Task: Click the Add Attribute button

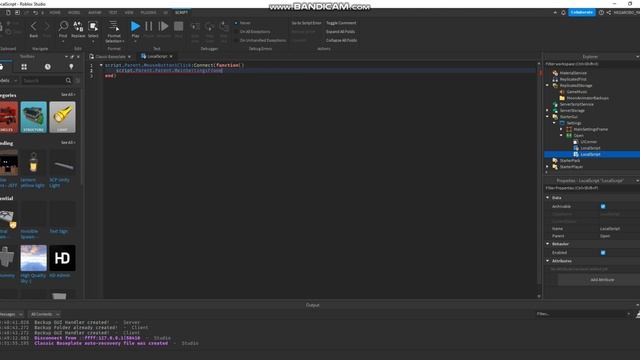Action: pos(602,280)
